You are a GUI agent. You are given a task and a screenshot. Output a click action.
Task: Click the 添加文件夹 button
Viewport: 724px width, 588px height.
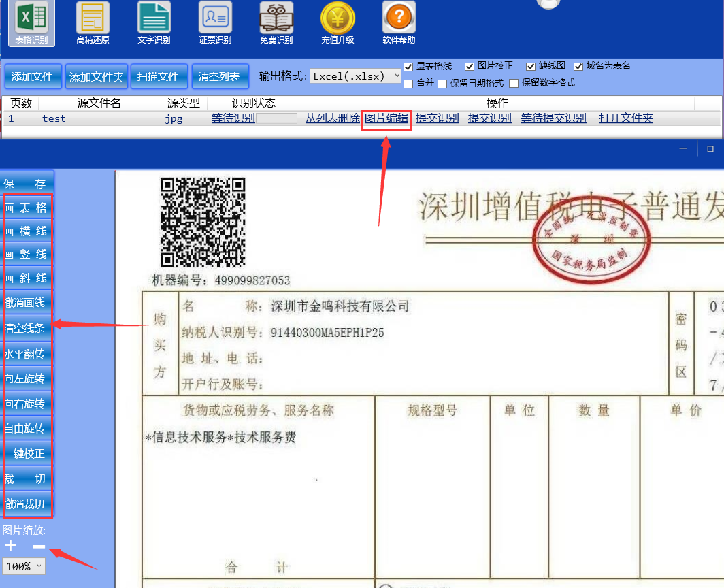[x=97, y=77]
